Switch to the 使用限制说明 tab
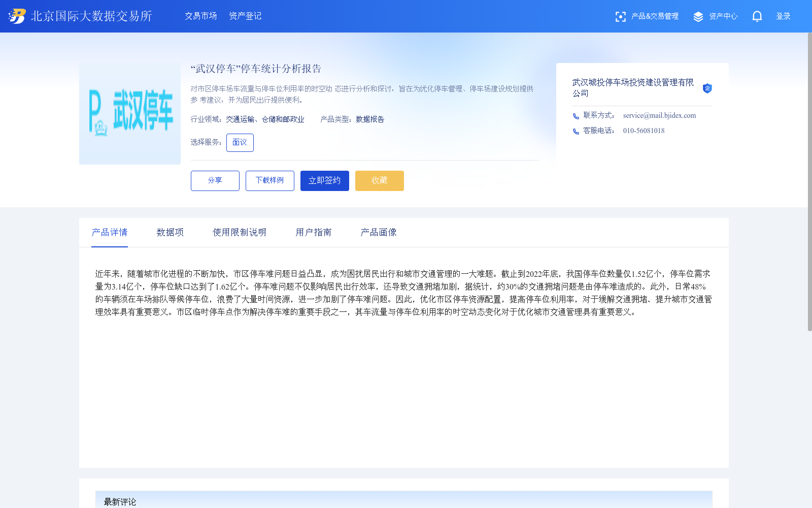Viewport: 812px width, 508px height. pos(240,233)
